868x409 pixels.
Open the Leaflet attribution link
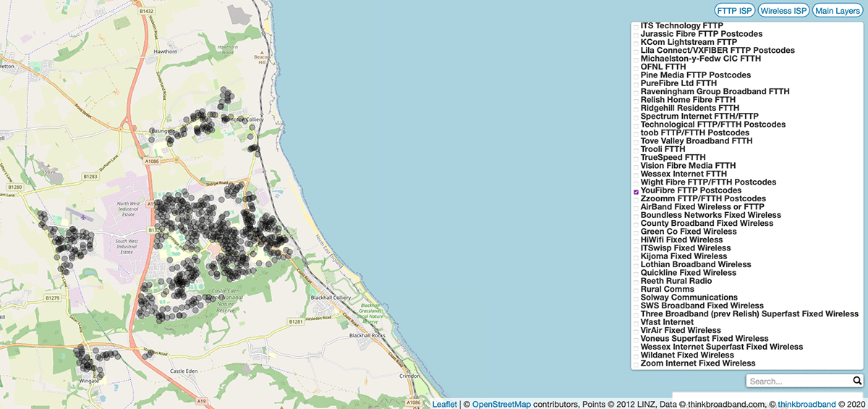[444, 404]
